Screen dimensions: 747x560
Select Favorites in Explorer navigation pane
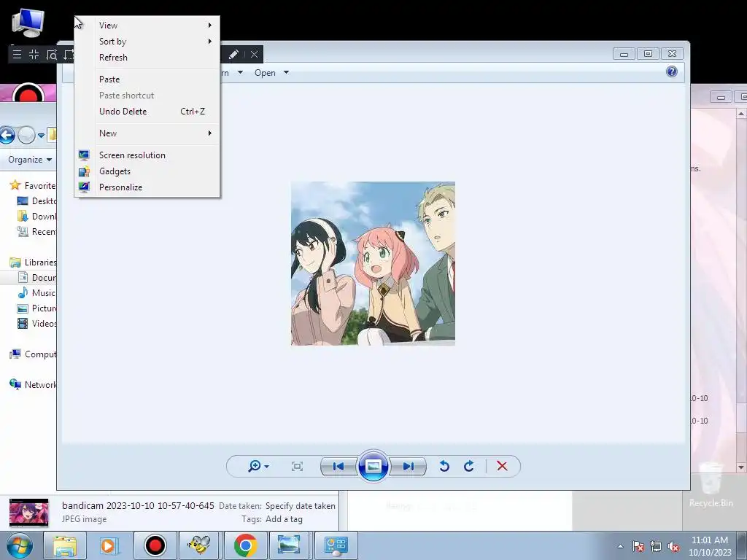[34, 186]
